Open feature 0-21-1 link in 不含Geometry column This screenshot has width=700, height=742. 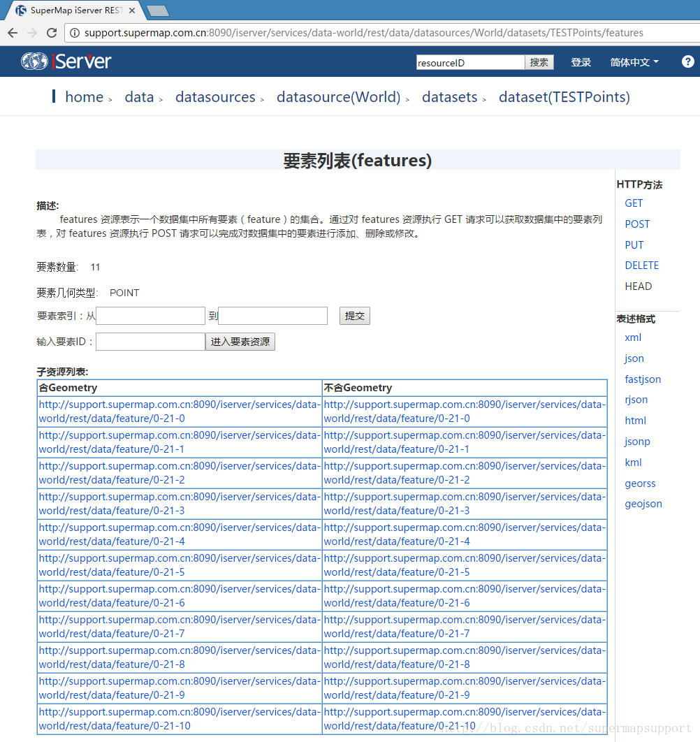pos(465,442)
